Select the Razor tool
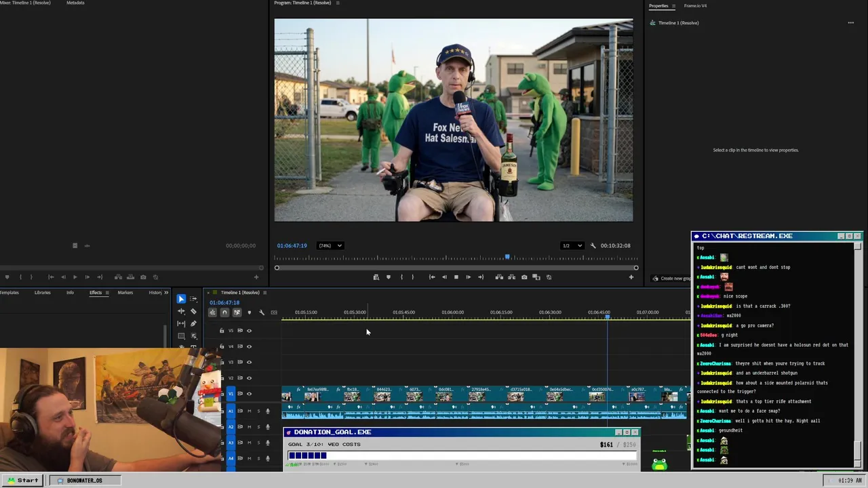868x488 pixels. coord(193,311)
